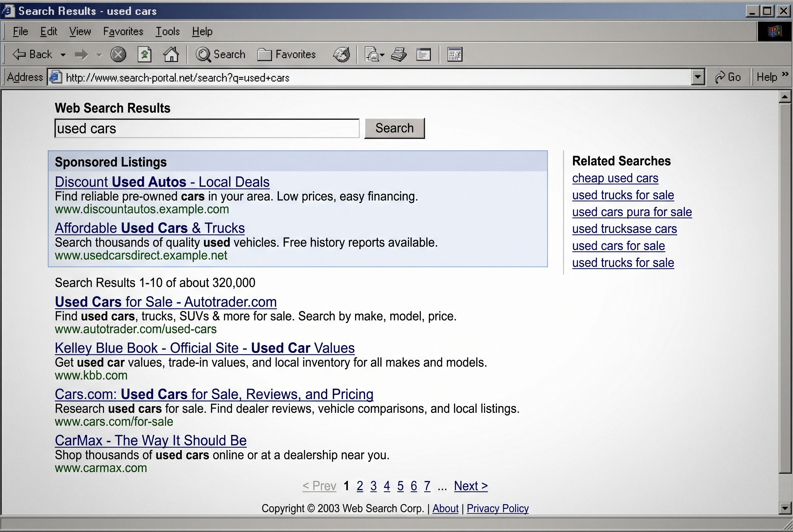Screen dimensions: 793x532
Task: Refresh the page with the Refresh icon
Action: pyautogui.click(x=145, y=54)
